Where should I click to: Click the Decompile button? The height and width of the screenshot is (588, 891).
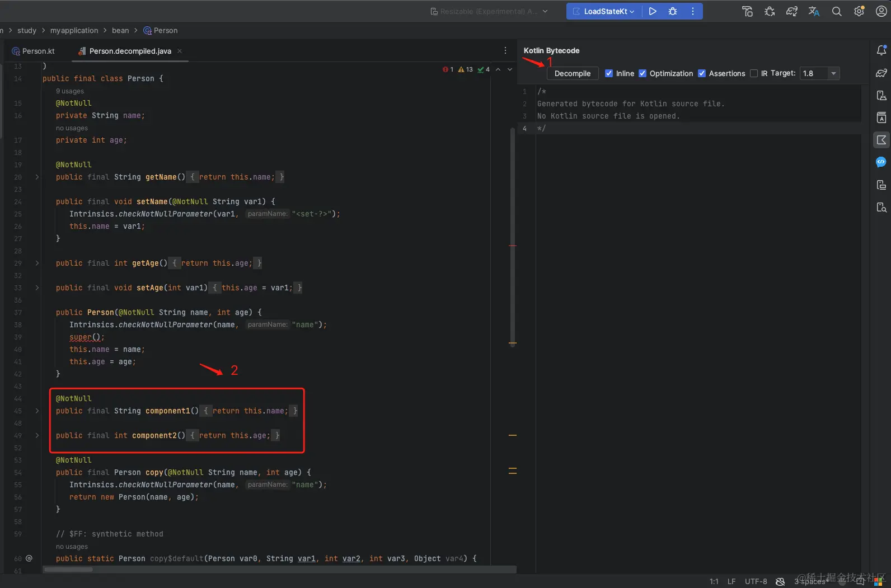coord(573,73)
